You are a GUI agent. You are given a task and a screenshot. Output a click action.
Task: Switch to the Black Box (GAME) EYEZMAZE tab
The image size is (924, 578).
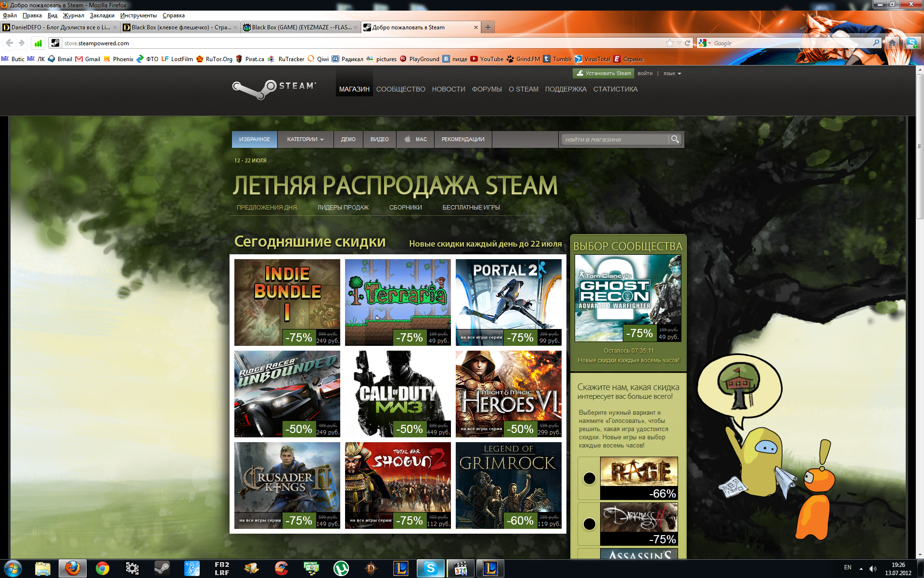(x=301, y=27)
